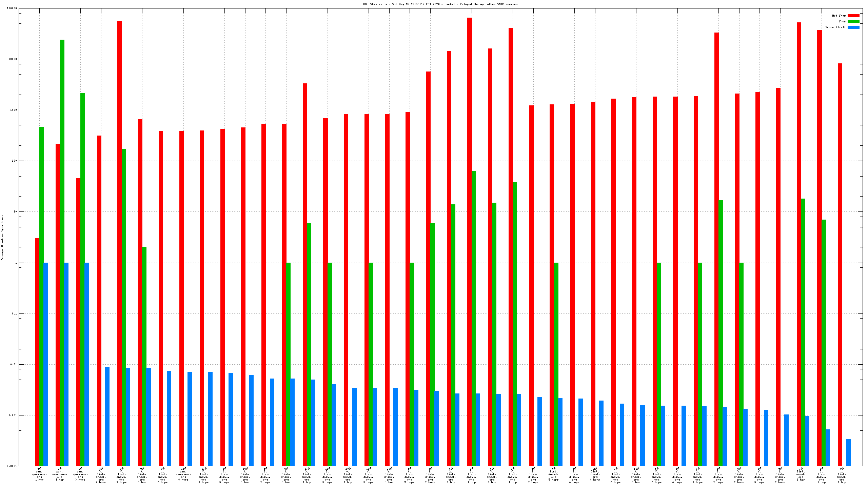Click the 0.0001 y-axis tick label
868x488 pixels.
coord(12,466)
